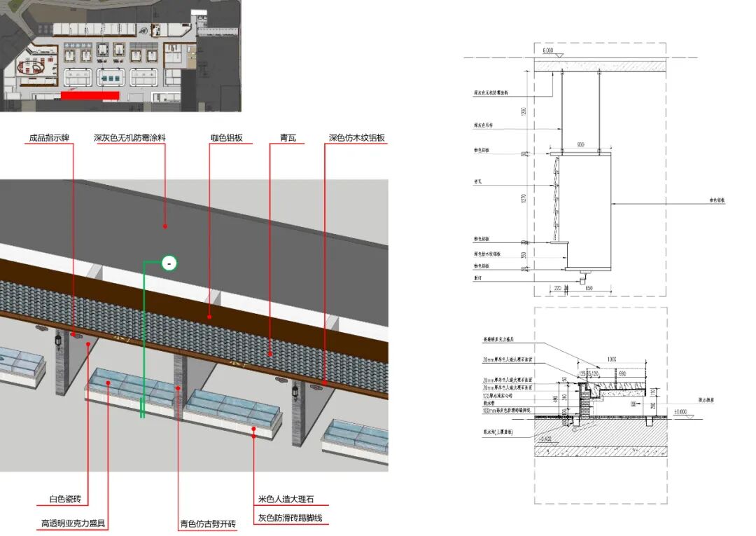
Task: Click the 白色瓷砖 label
Action: (x=65, y=500)
